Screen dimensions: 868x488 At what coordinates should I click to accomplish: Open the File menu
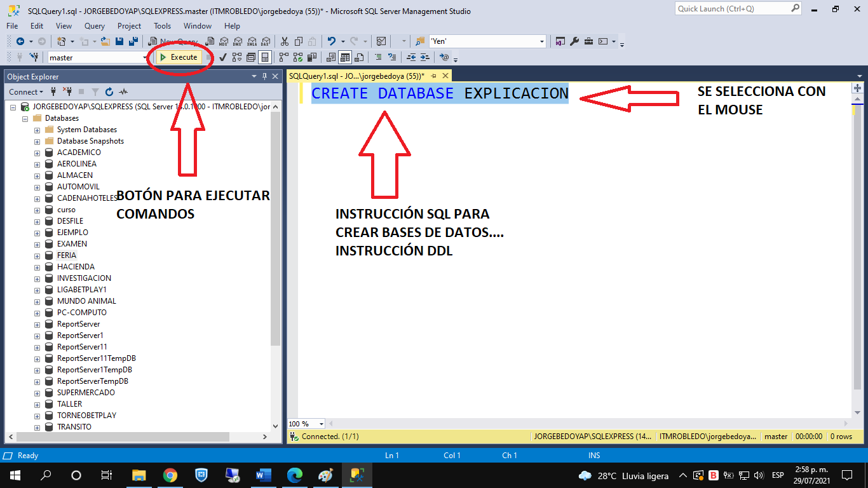click(x=12, y=26)
